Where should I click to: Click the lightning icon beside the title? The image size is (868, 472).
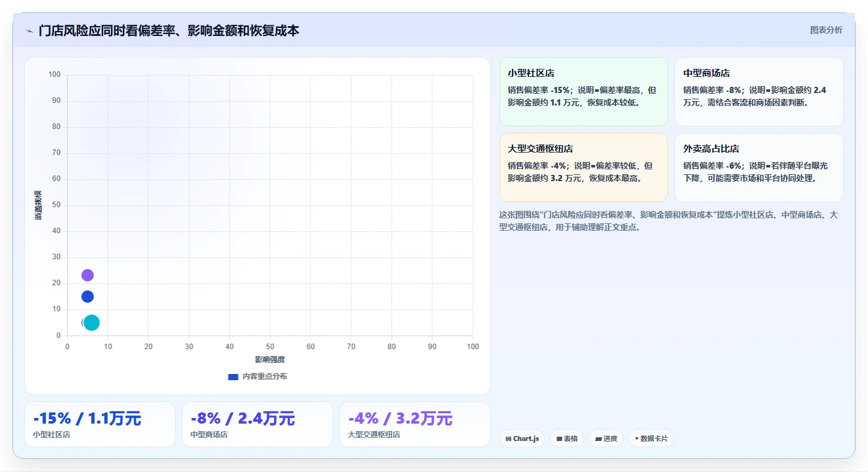(29, 30)
